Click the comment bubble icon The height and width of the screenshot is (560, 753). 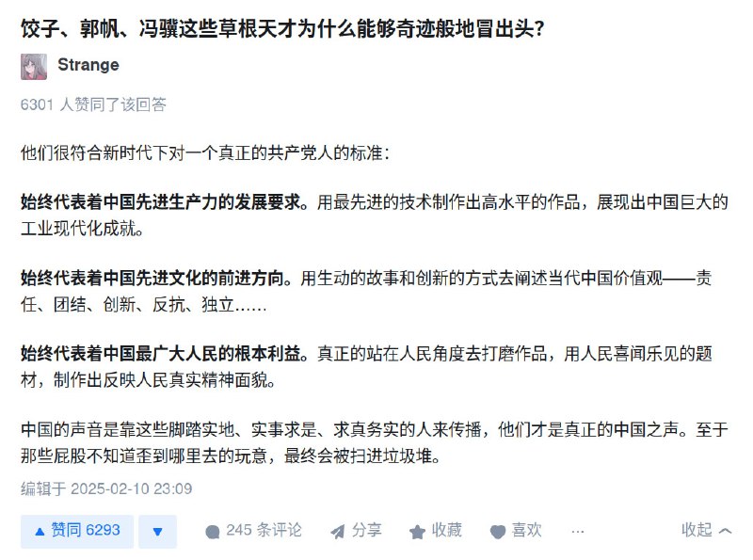coord(213,532)
